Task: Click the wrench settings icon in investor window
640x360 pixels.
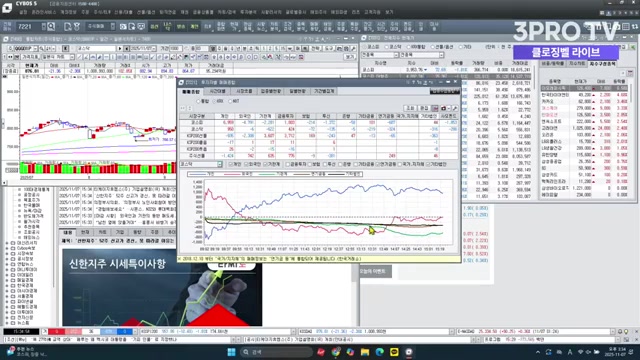Action: [455, 108]
